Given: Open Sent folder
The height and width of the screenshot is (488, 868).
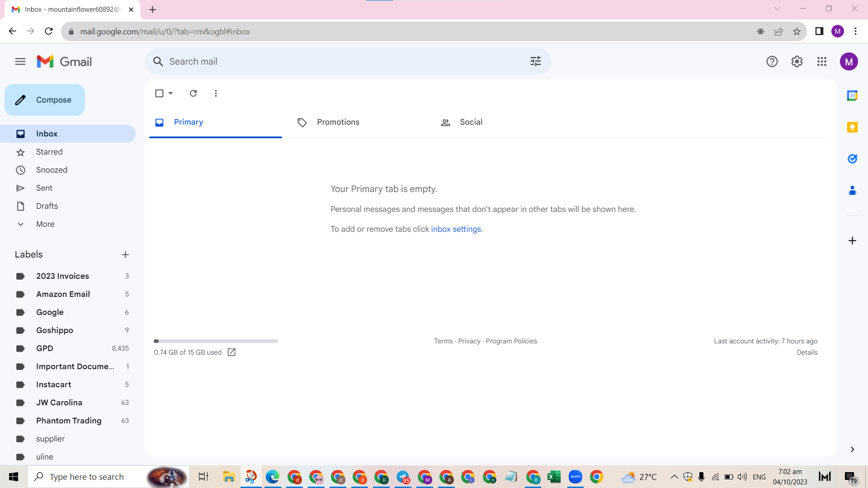Looking at the screenshot, I should pos(68,188).
